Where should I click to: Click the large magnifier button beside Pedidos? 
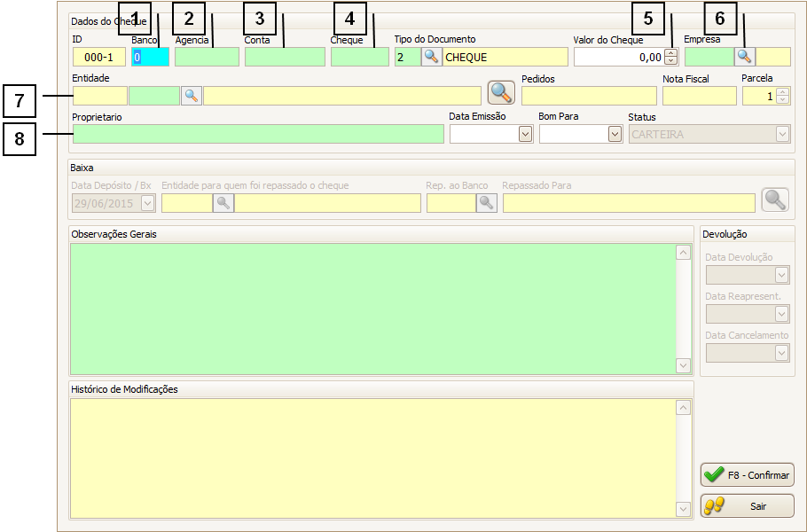point(501,93)
